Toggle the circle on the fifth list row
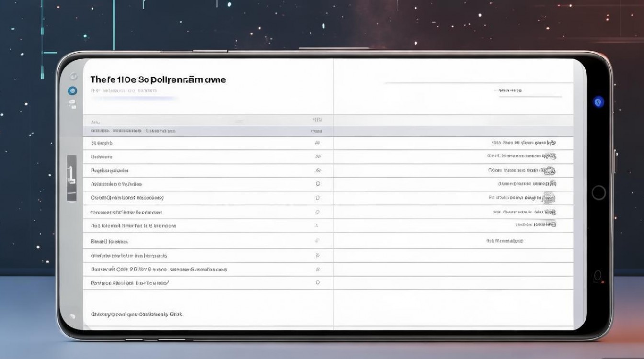This screenshot has width=644, height=359. coord(317,197)
